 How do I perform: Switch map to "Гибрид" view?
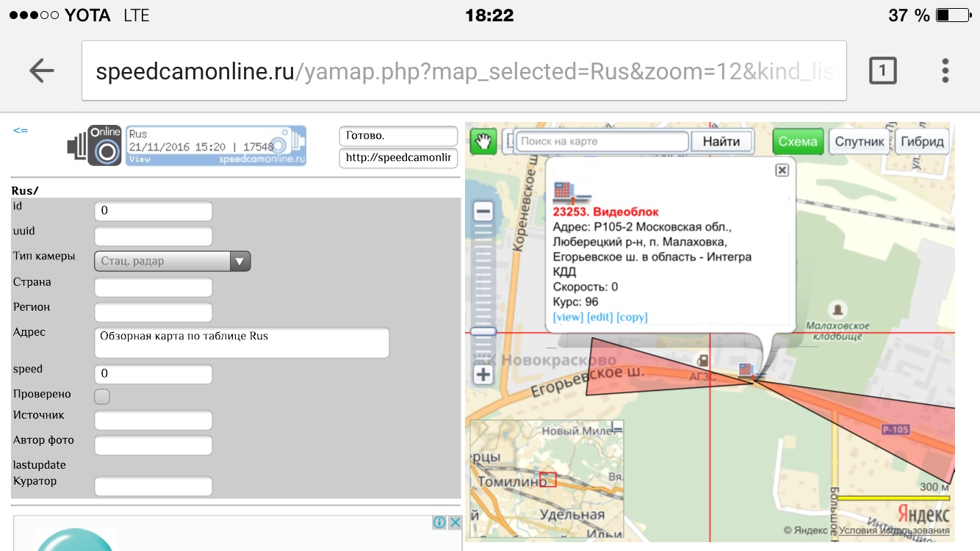922,141
